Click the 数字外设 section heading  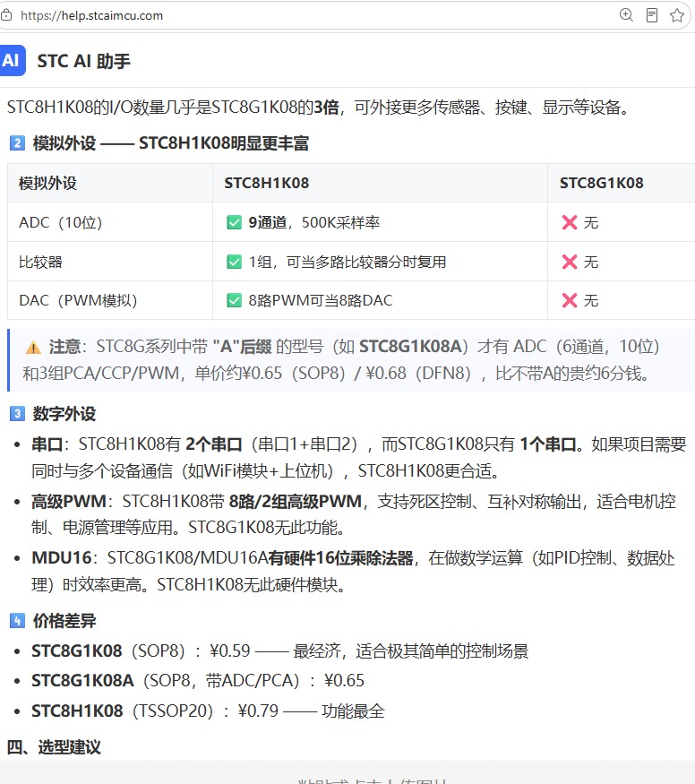click(x=64, y=413)
